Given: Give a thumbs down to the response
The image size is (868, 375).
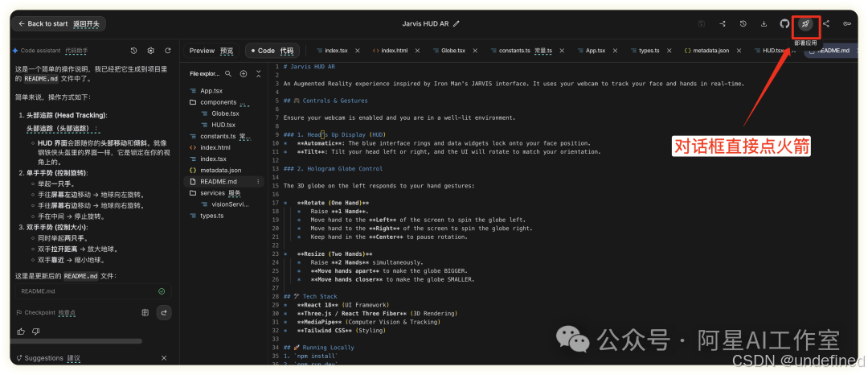Looking at the screenshot, I should (36, 332).
